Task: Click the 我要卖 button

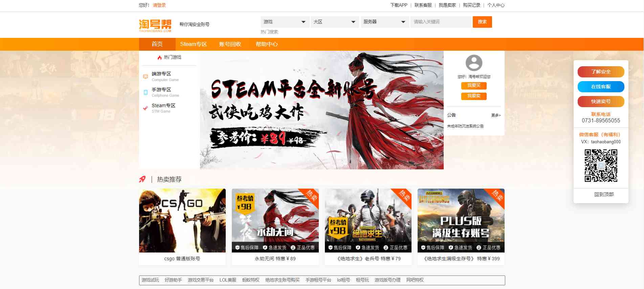Action: pyautogui.click(x=474, y=96)
